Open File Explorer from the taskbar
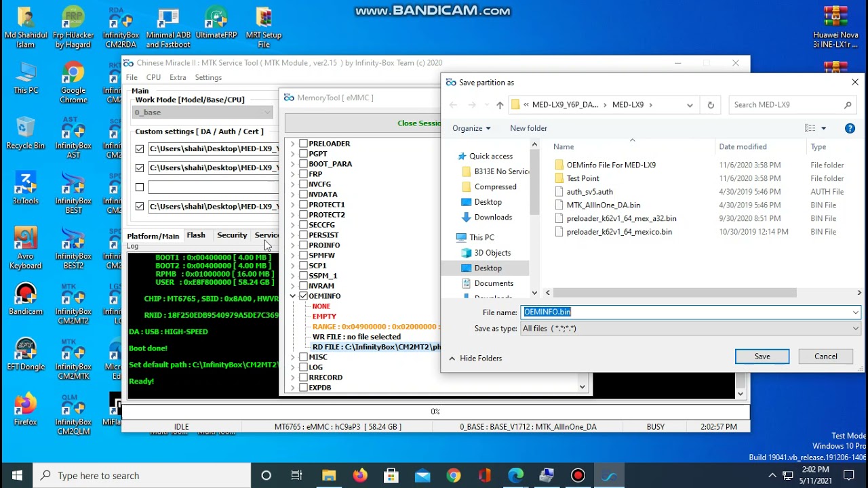The height and width of the screenshot is (488, 868). pyautogui.click(x=328, y=475)
